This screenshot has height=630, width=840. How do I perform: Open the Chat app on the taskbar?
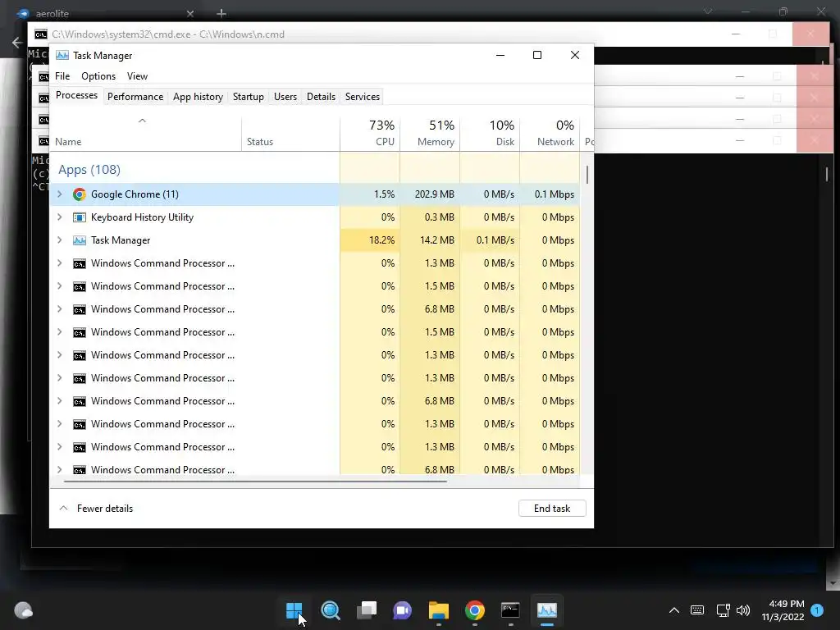click(x=402, y=610)
